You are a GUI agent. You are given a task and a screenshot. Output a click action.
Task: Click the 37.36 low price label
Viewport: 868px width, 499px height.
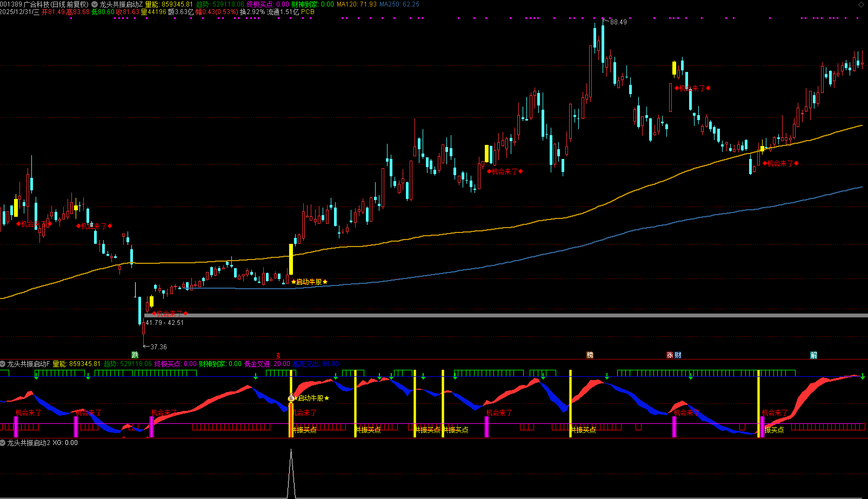coord(158,347)
